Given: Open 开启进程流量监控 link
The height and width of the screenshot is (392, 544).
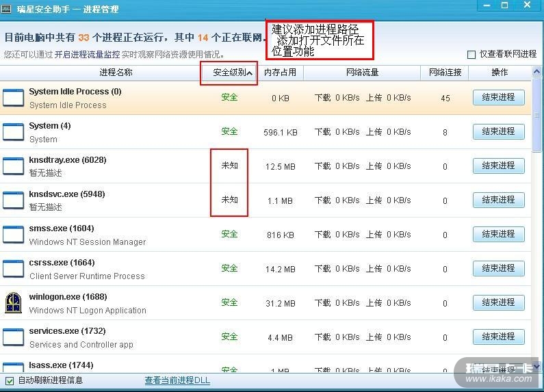Looking at the screenshot, I should click(x=87, y=55).
